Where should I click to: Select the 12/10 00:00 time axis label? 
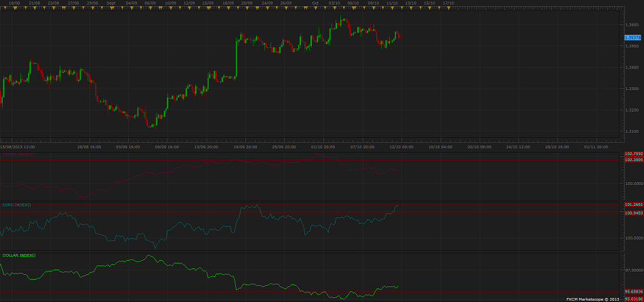401,146
